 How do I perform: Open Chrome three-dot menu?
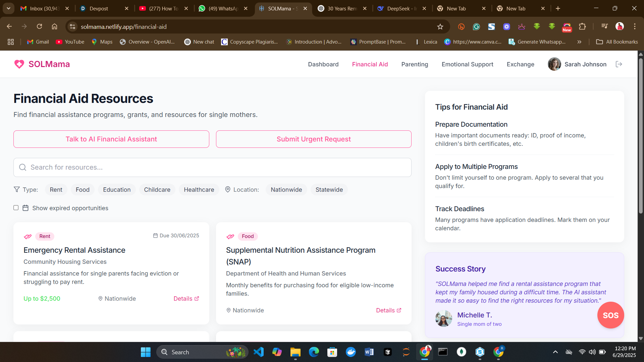tap(635, 26)
